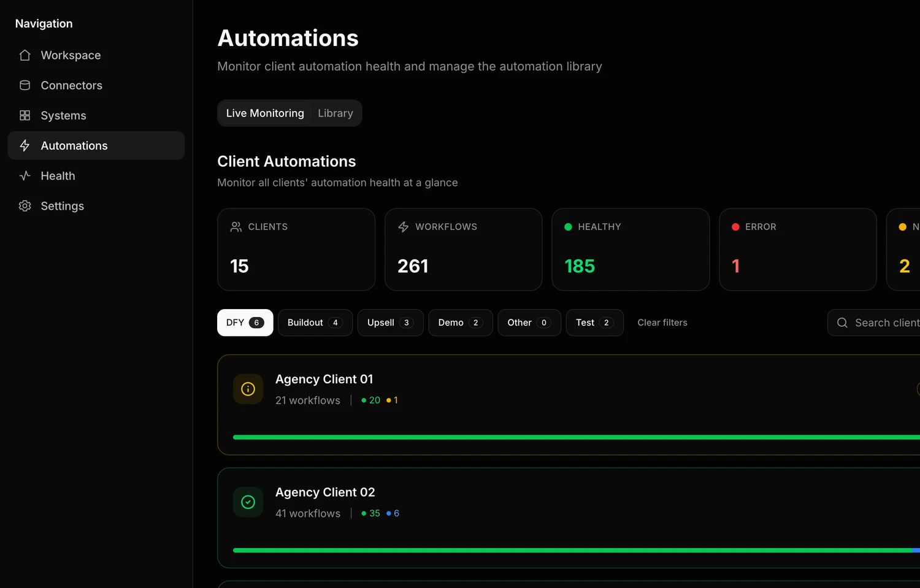Open the Settings page

(x=96, y=206)
